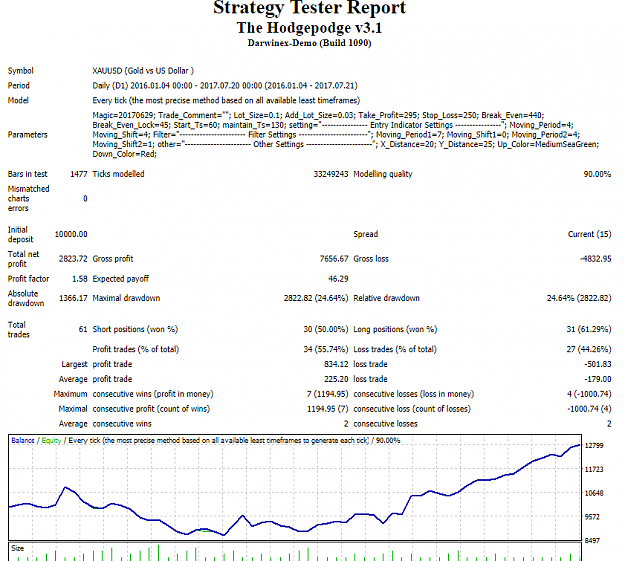Click the Profit factor value 1.58
Image resolution: width=625 pixels, height=561 pixels.
click(x=80, y=279)
